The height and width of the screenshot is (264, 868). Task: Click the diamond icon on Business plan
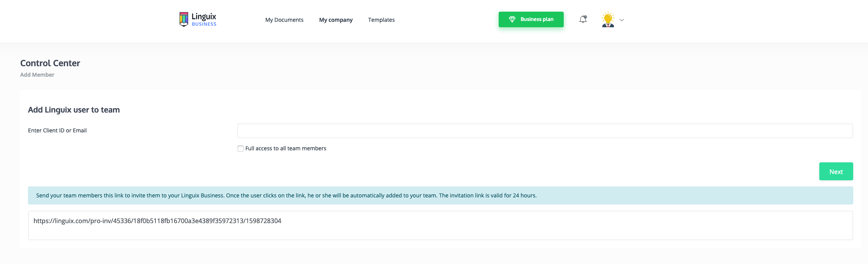[x=512, y=19]
